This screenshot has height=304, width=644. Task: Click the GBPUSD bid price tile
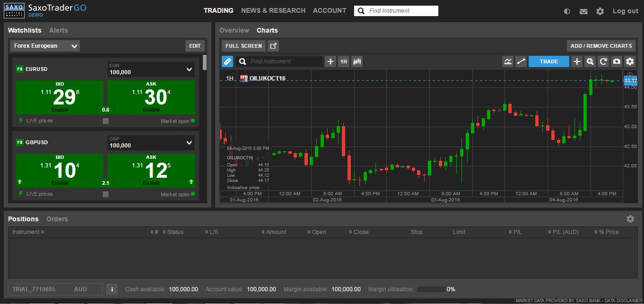point(60,171)
